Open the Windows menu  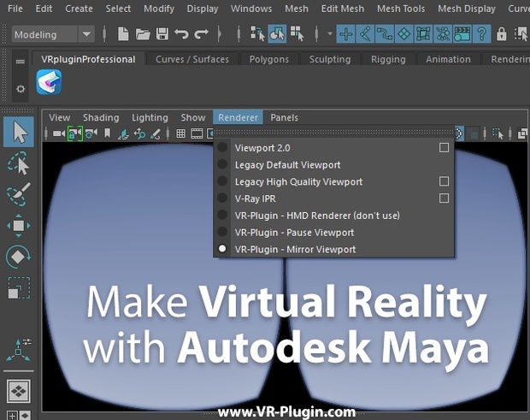click(x=251, y=9)
